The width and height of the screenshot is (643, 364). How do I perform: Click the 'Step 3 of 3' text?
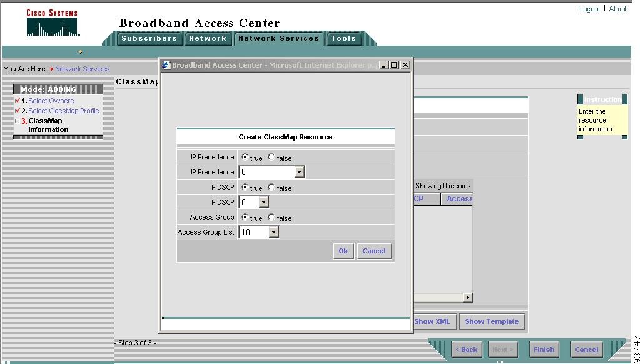click(x=135, y=343)
